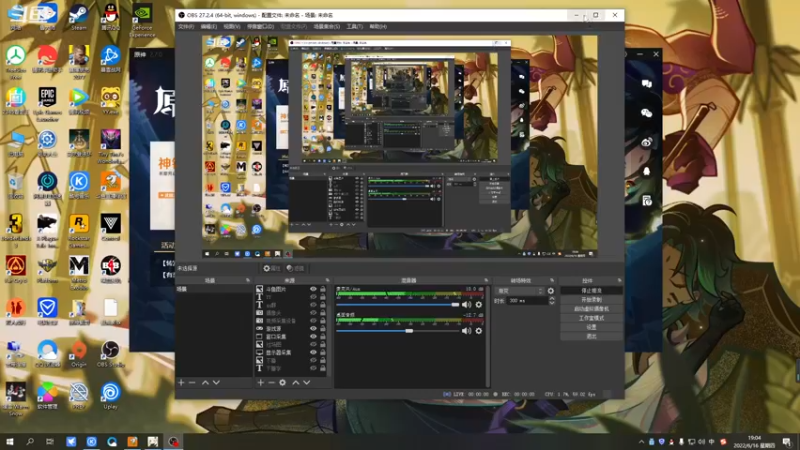This screenshot has width=800, height=450.
Task: Open the 帮助(H) menu
Action: (x=378, y=27)
